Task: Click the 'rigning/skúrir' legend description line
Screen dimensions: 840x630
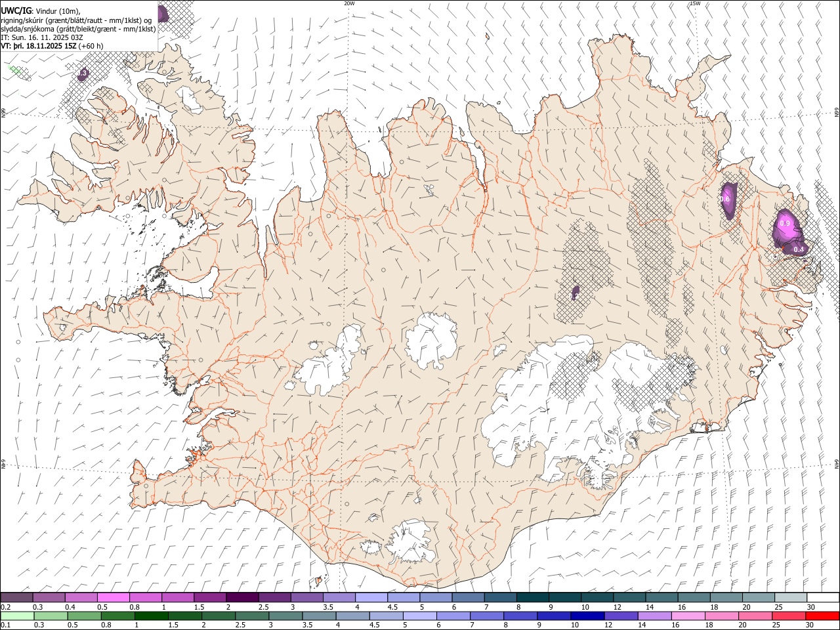Action: pos(76,20)
